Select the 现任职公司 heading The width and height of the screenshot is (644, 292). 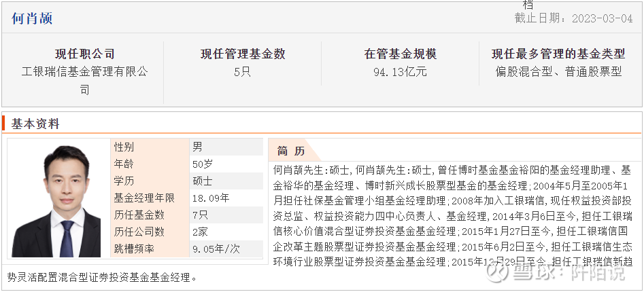pyautogui.click(x=84, y=54)
